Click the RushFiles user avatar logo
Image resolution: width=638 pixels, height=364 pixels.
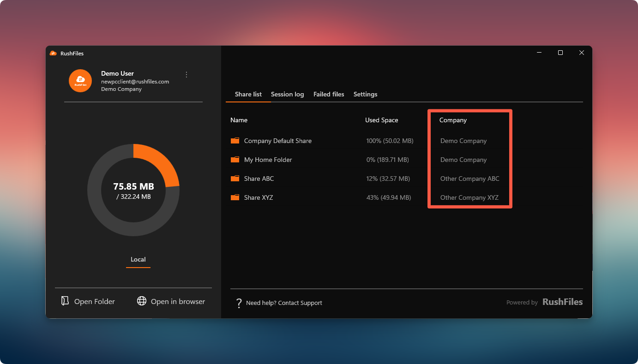(x=80, y=81)
